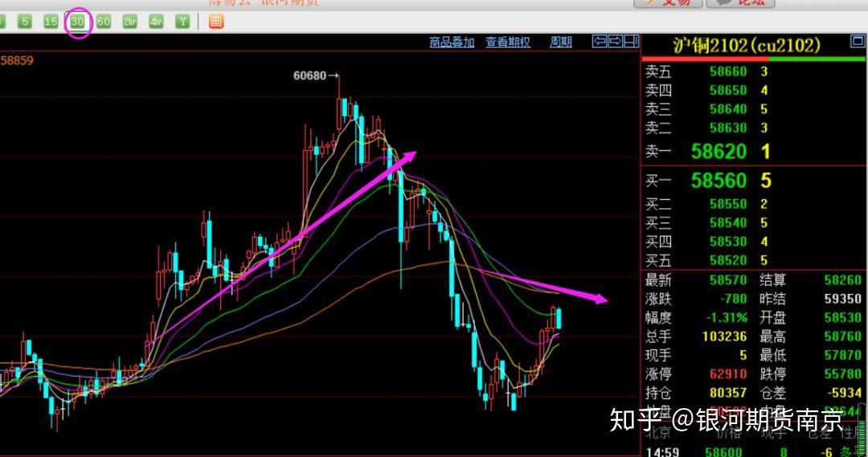Click the left arrow chart navigation icon
This screenshot has width=868, height=457.
click(600, 42)
